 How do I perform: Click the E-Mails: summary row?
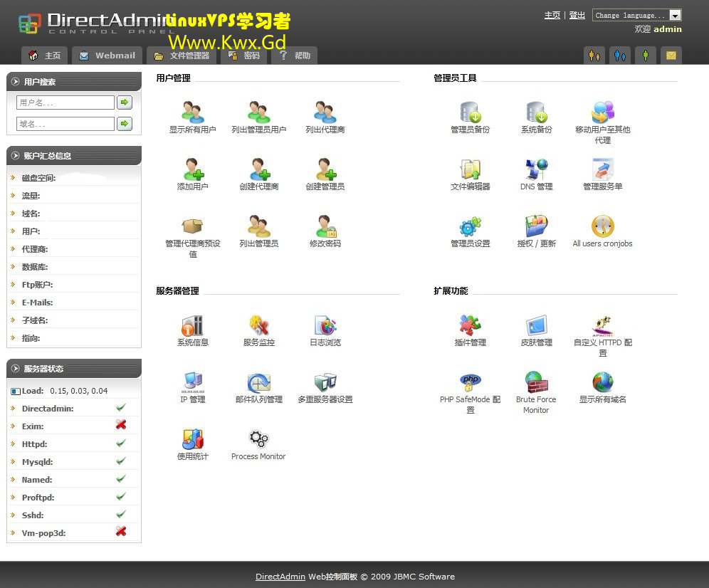pos(74,302)
